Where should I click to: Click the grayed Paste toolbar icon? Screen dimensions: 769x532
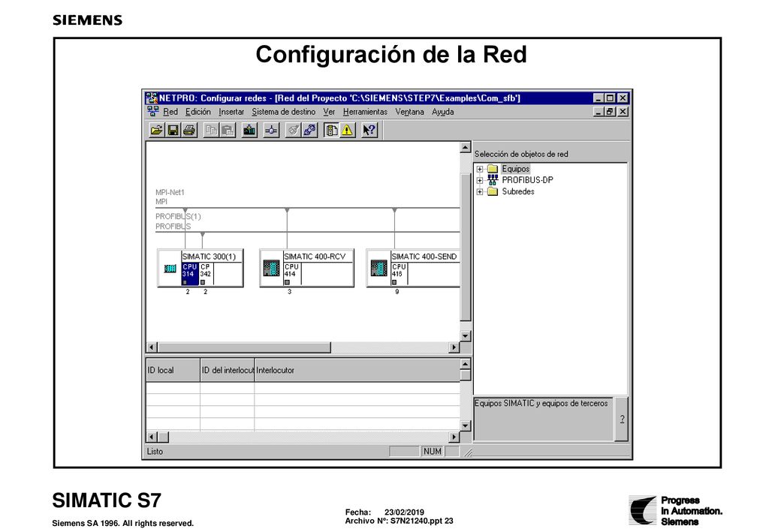[227, 131]
